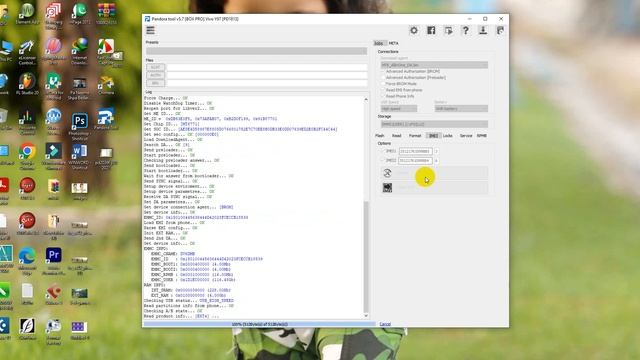Image resolution: width=640 pixels, height=360 pixels.
Task: Open the hamburger menu in Pandora tool
Action: tap(151, 30)
